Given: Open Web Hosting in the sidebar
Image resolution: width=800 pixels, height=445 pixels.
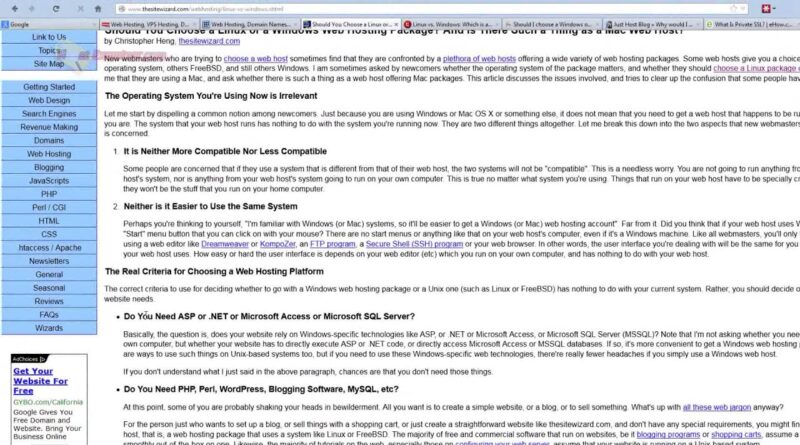Looking at the screenshot, I should tap(49, 154).
